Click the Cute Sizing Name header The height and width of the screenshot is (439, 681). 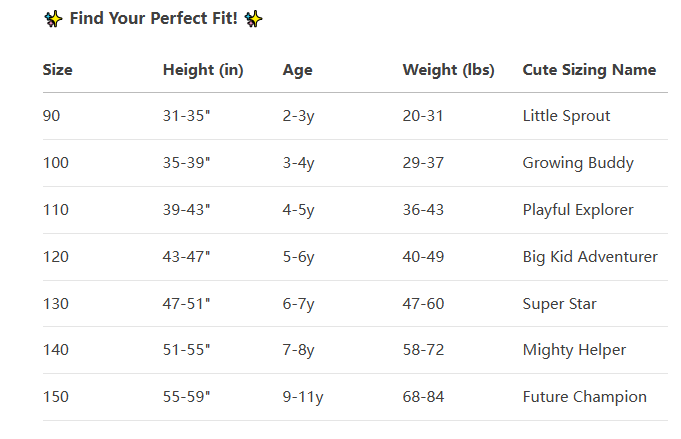click(x=589, y=70)
